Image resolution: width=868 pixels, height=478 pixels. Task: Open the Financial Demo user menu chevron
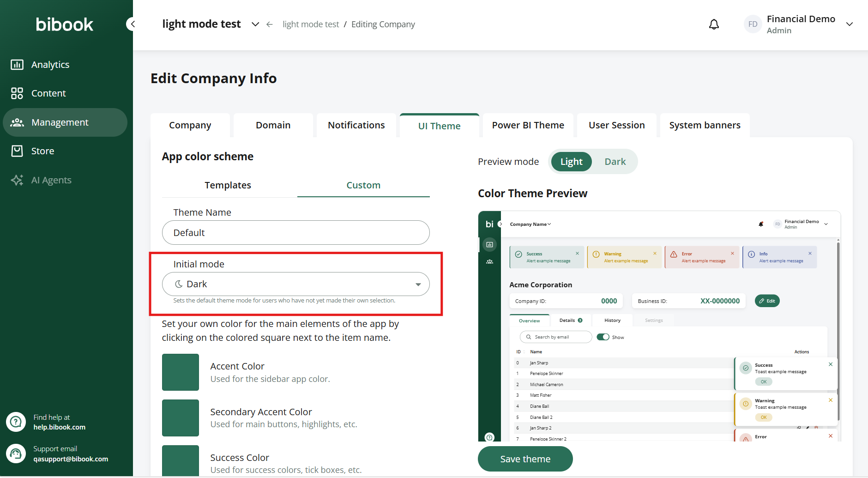point(850,24)
